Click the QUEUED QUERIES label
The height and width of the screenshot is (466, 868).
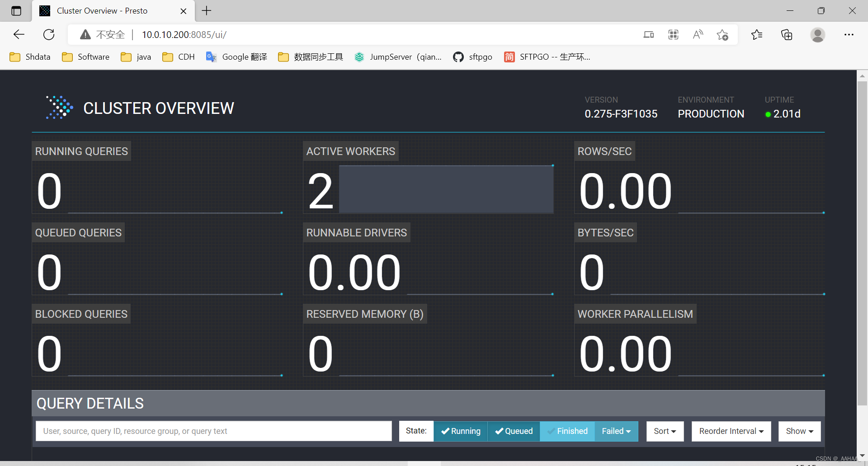point(78,233)
